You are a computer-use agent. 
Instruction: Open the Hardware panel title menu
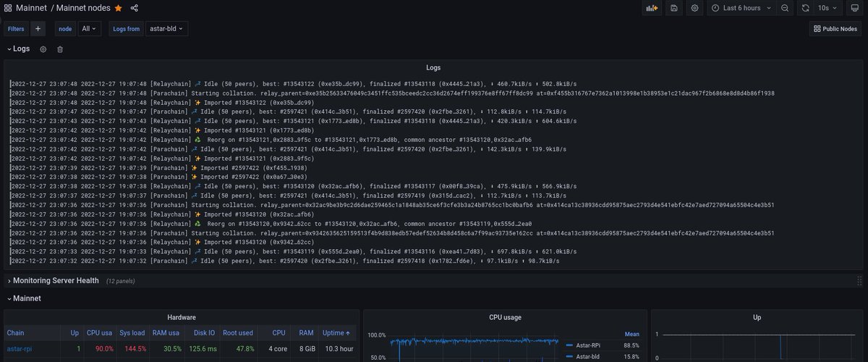(180, 317)
